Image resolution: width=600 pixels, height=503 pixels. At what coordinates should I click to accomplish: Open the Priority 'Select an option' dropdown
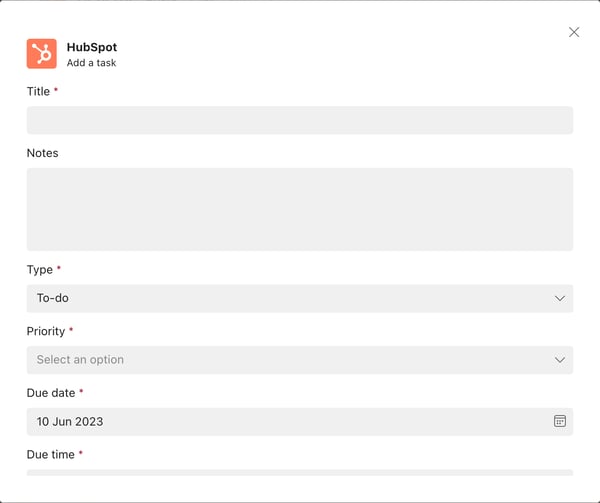(300, 360)
